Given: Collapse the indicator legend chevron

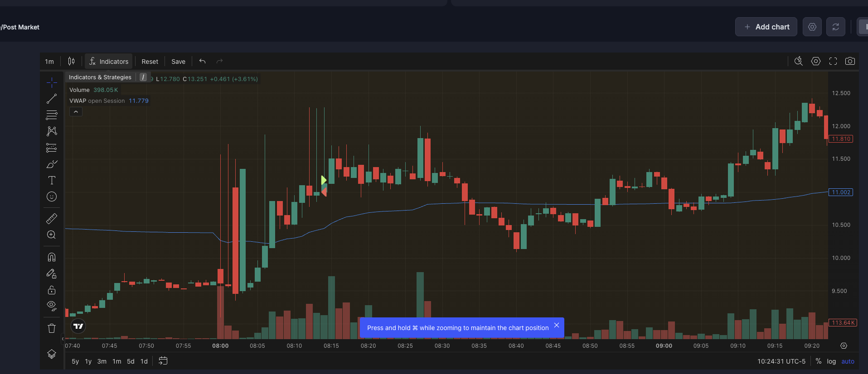Looking at the screenshot, I should (76, 112).
